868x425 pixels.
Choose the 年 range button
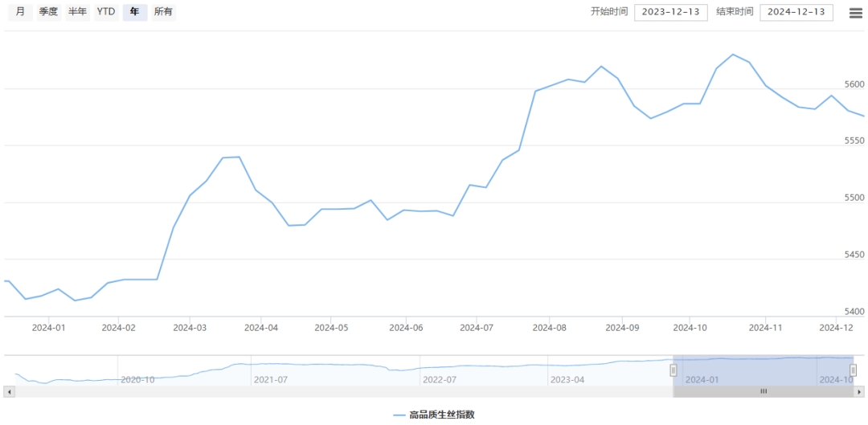(x=134, y=12)
